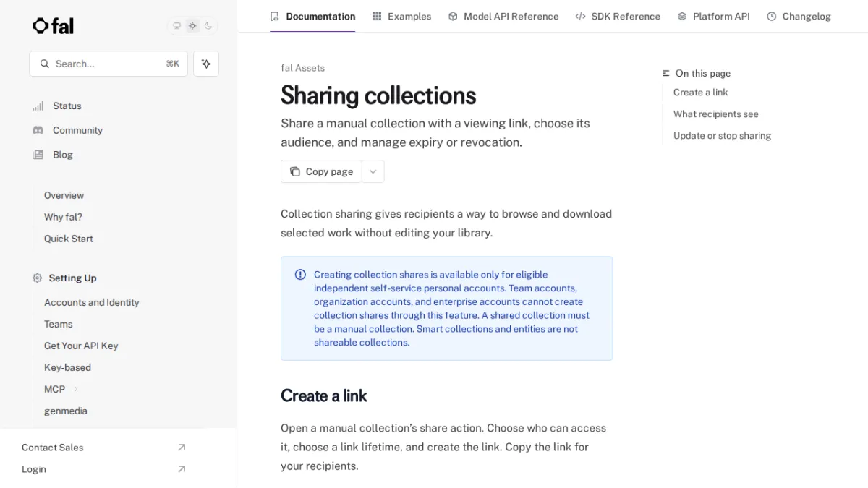The image size is (868, 488).
Task: Jump to Create a link section
Action: point(700,93)
